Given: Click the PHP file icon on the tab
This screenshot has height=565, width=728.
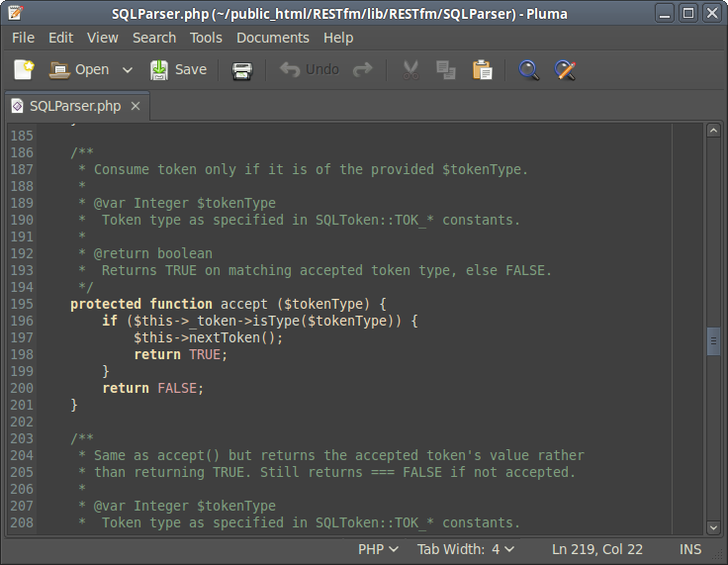Looking at the screenshot, I should click(x=17, y=106).
